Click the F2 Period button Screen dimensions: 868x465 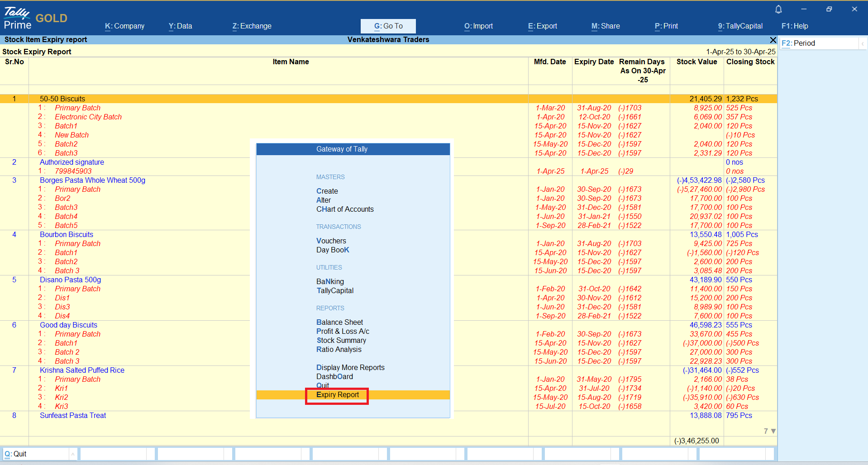point(798,43)
